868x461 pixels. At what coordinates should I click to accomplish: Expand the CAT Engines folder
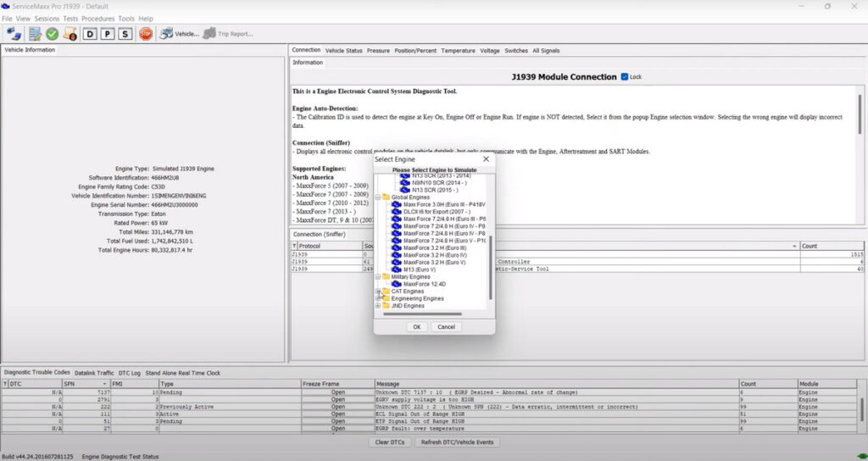(378, 292)
